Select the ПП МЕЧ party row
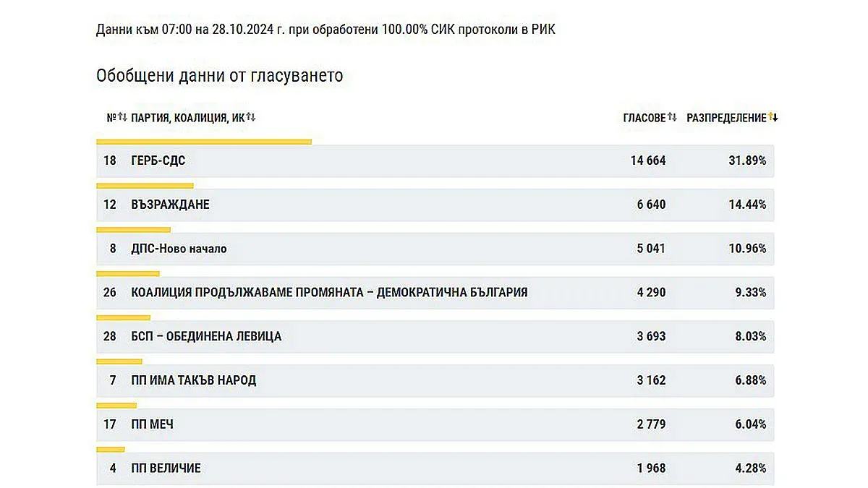The height and width of the screenshot is (488, 868). coord(152,424)
